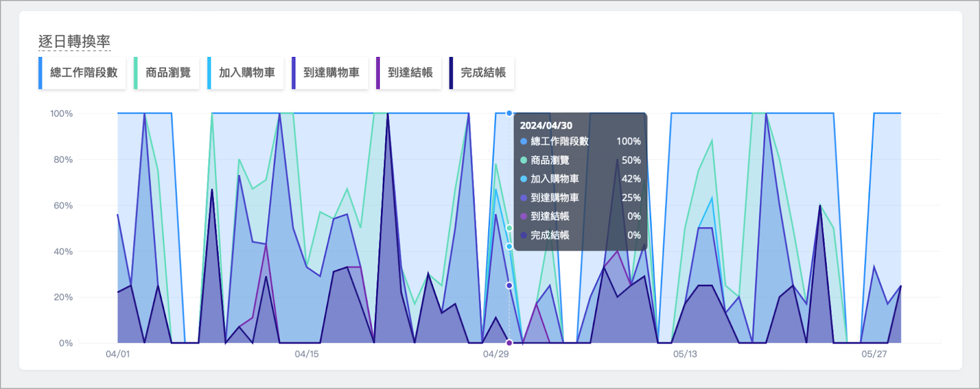Click the 05/13 x-axis label
Image resolution: width=980 pixels, height=389 pixels.
point(685,354)
